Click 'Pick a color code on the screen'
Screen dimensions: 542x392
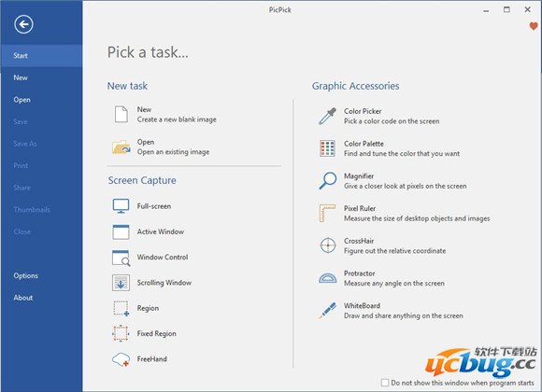tap(392, 121)
